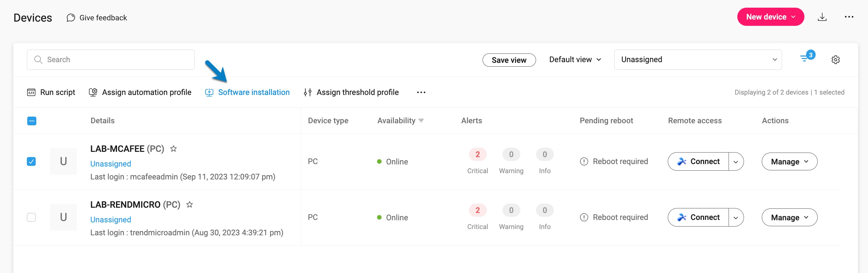Open the Default view dropdown
868x273 pixels.
[x=575, y=60]
